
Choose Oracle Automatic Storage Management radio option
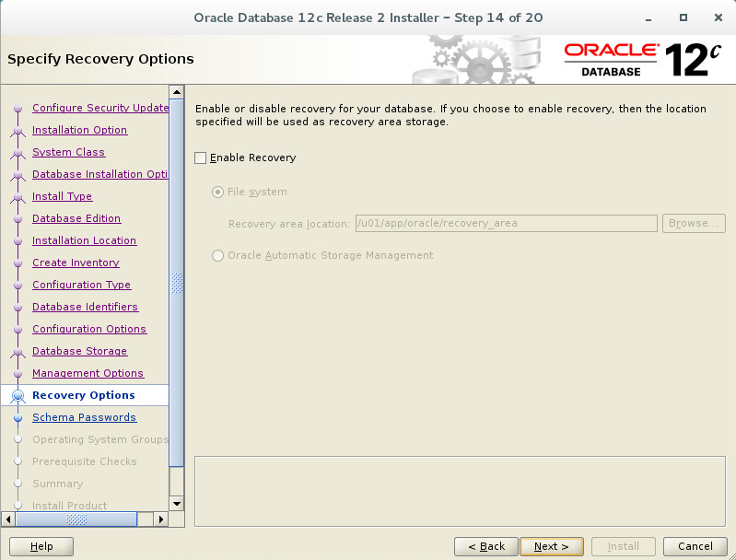217,255
